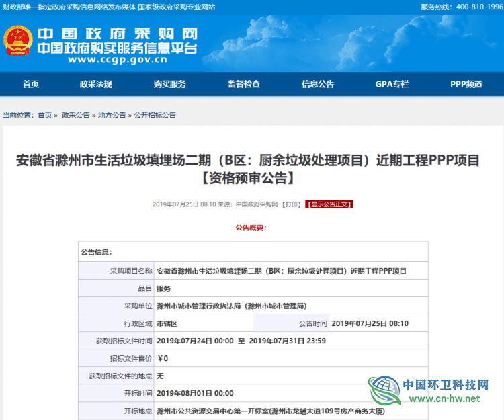This screenshot has width=504, height=420.
Task: Click the 当前位置 breadcrumb label
Action: (x=19, y=115)
